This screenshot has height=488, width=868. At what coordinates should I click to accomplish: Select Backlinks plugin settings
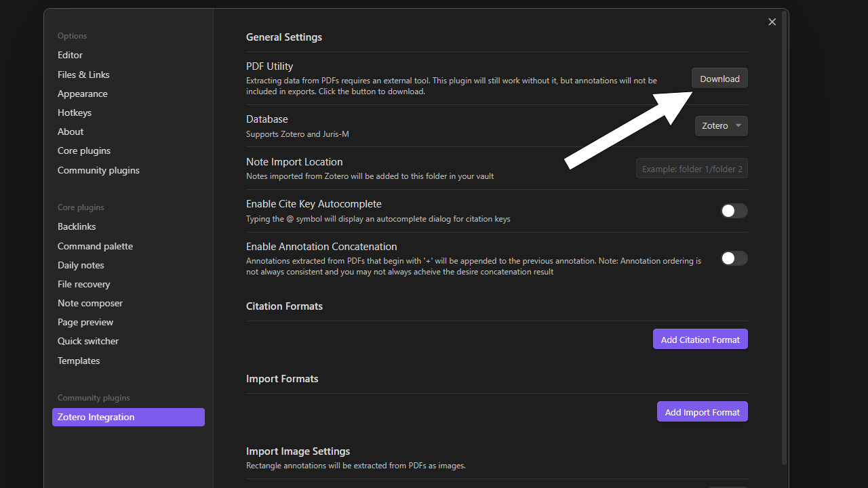77,226
